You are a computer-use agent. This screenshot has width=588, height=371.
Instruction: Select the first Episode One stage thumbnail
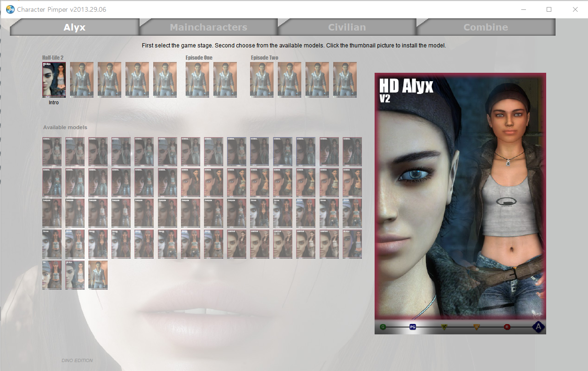coord(197,79)
